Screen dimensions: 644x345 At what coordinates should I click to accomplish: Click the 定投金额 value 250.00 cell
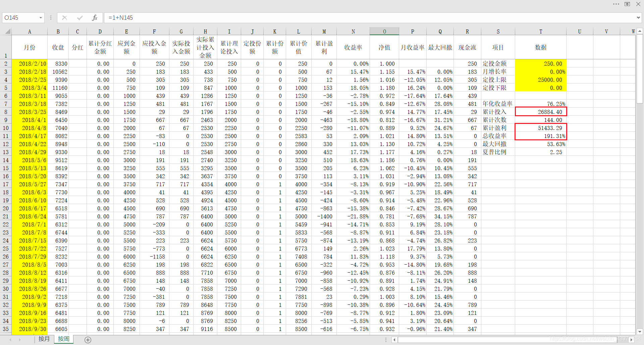[x=541, y=64]
